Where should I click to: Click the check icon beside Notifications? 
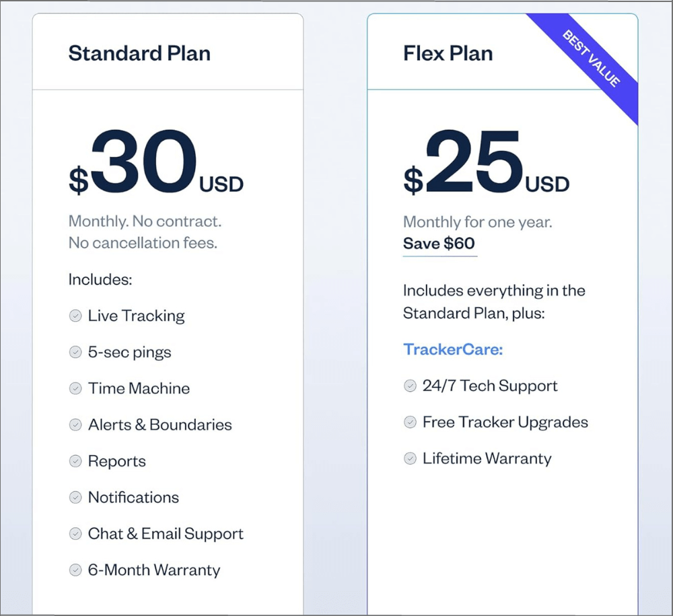pos(75,498)
